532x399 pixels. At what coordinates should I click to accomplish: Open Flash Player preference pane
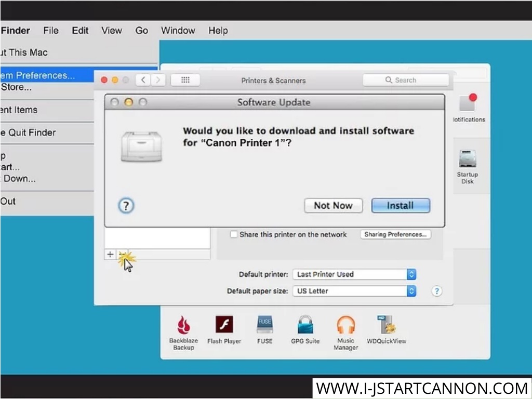click(224, 330)
